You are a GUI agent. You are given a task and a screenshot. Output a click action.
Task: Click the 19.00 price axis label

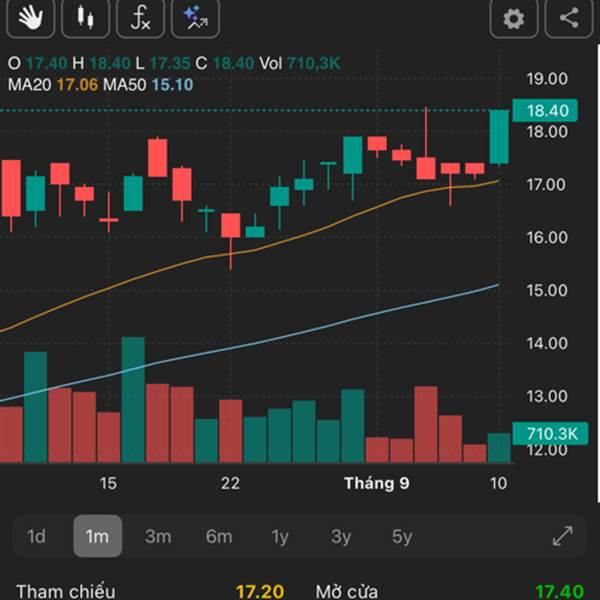(547, 79)
